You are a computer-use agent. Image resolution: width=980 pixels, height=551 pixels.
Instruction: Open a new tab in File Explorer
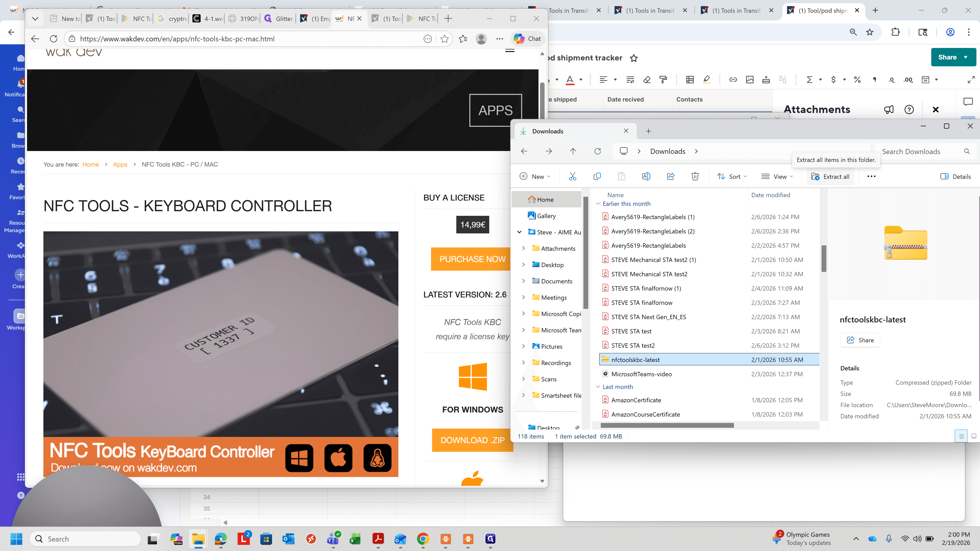click(649, 131)
